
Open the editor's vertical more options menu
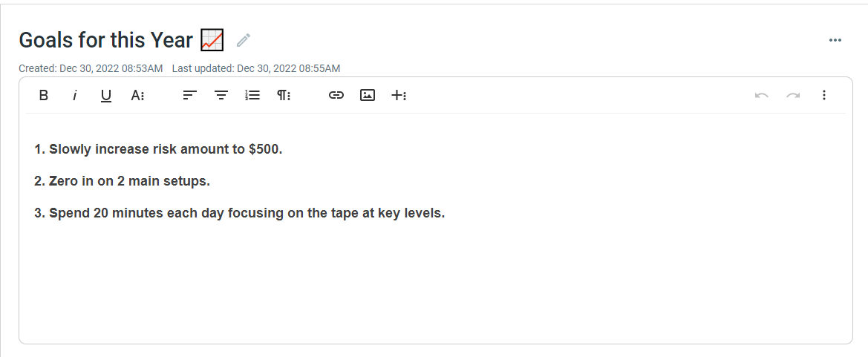click(824, 95)
